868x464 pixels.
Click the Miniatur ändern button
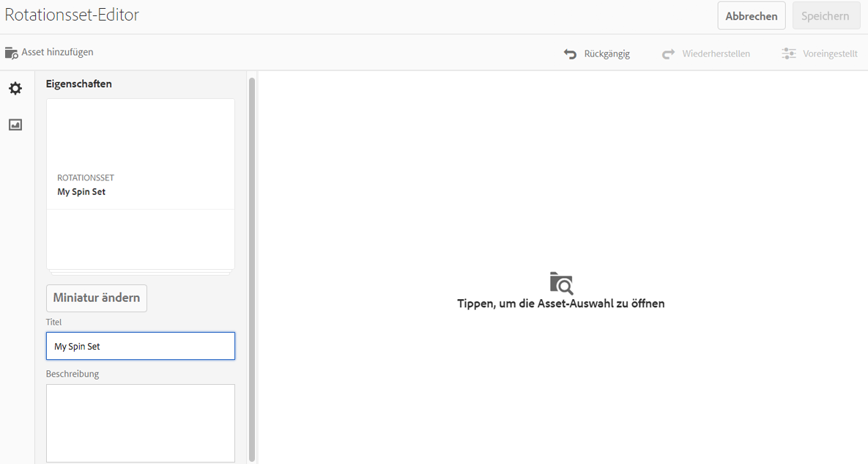(96, 298)
